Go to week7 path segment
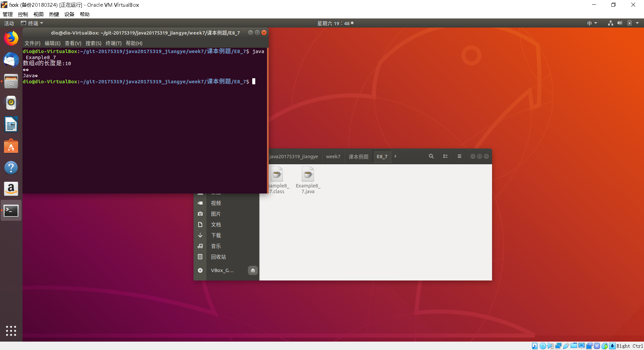The image size is (644, 350). point(333,157)
